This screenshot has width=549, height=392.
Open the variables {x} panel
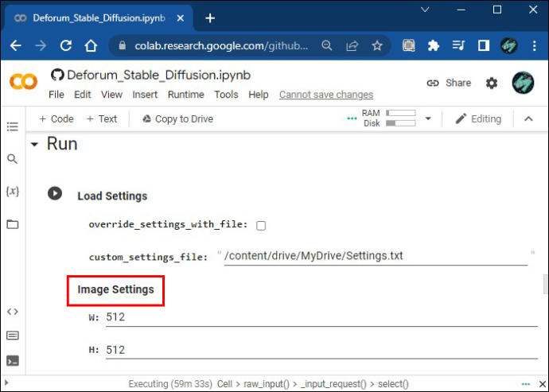[x=13, y=191]
